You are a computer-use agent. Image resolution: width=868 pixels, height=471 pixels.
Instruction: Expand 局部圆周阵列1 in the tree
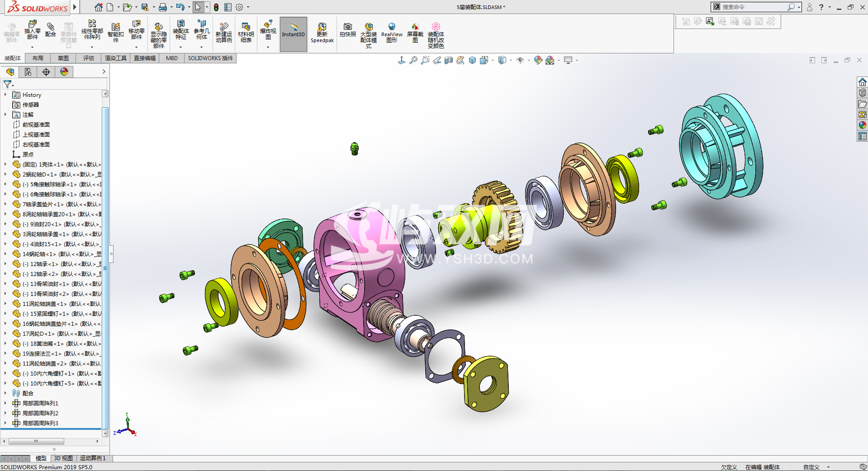pyautogui.click(x=5, y=403)
